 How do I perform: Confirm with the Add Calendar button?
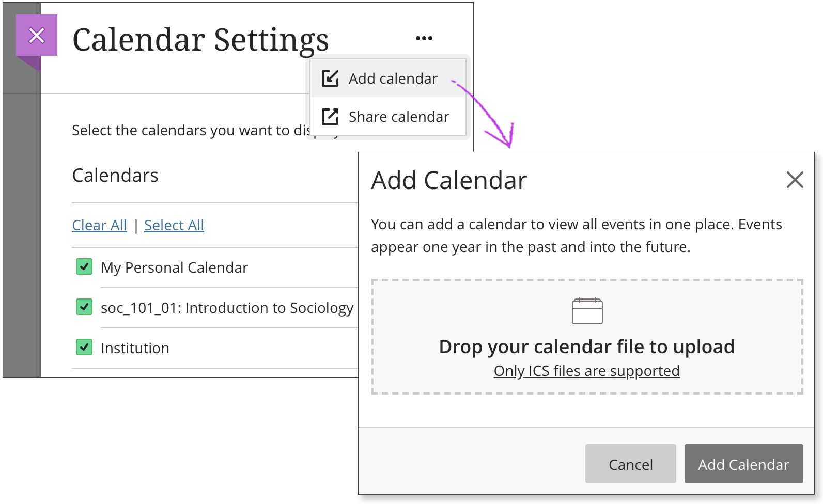point(743,464)
